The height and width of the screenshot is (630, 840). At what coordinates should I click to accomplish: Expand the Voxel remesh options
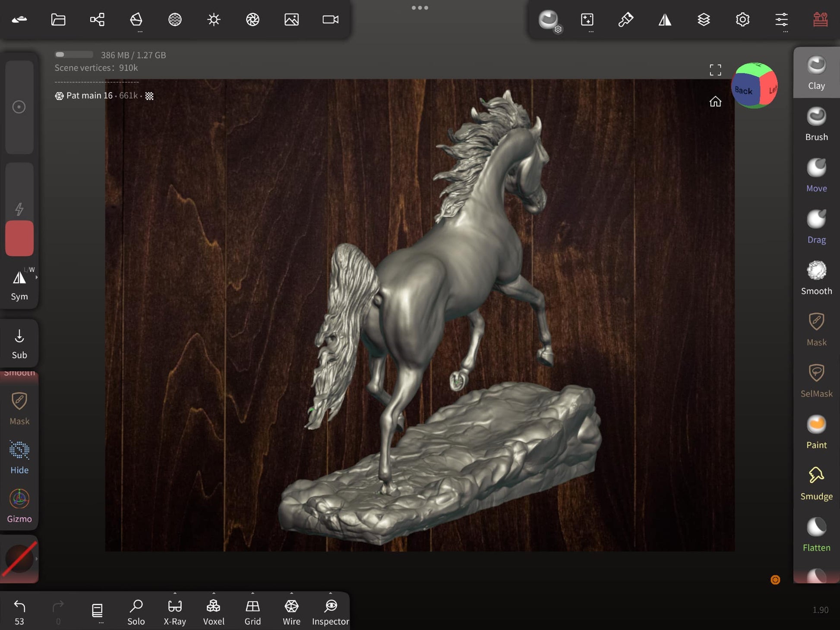214,593
